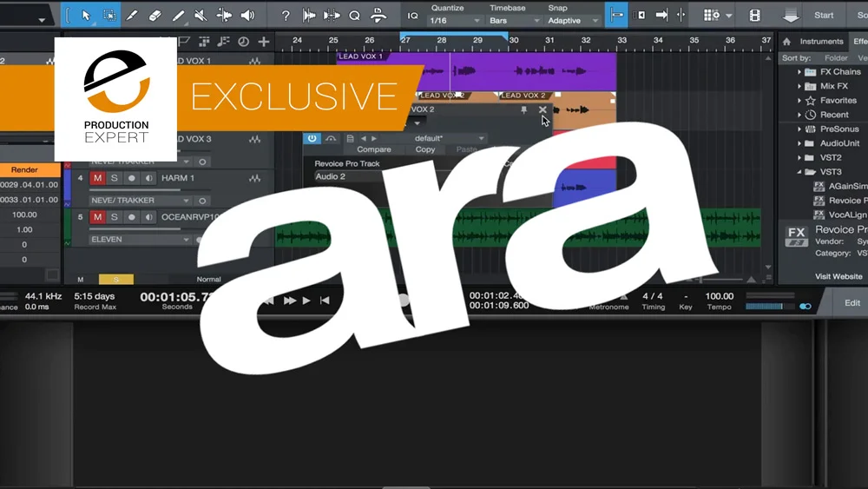
Task: Select the Arrow tool
Action: pos(86,16)
